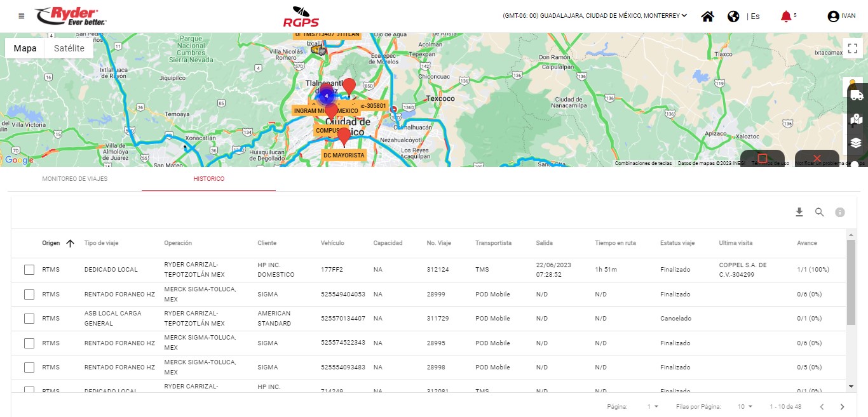Image resolution: width=868 pixels, height=417 pixels.
Task: Select the Historico tab
Action: [208, 179]
